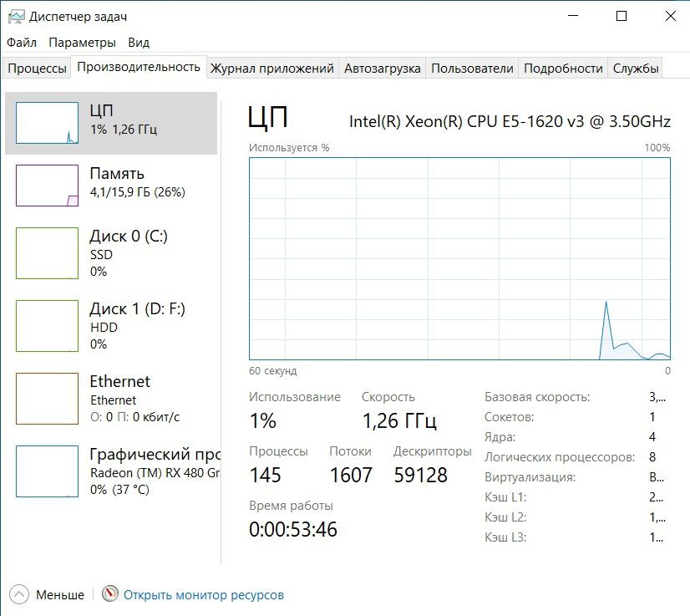Select the Диск 1 (D: F:) graph thumbnail

pyautogui.click(x=47, y=326)
